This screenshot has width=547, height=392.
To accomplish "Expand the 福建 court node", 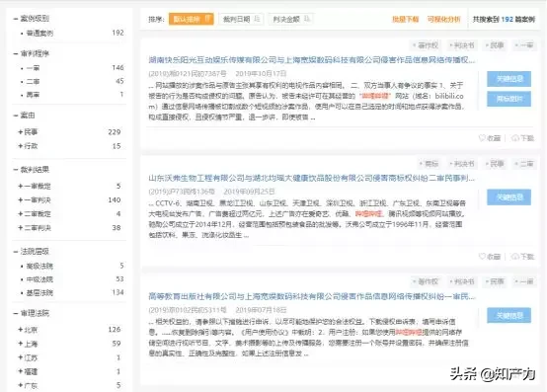I will 20,371.
